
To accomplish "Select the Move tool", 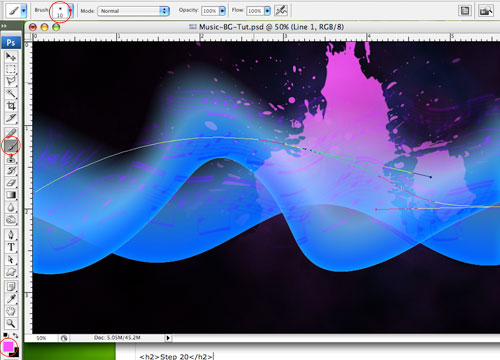I will click(11, 56).
